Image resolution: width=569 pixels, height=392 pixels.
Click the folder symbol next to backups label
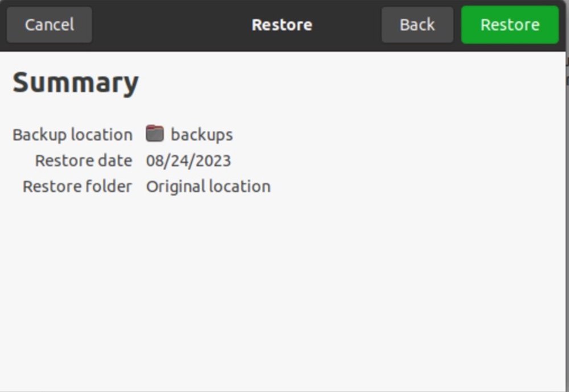(x=155, y=134)
